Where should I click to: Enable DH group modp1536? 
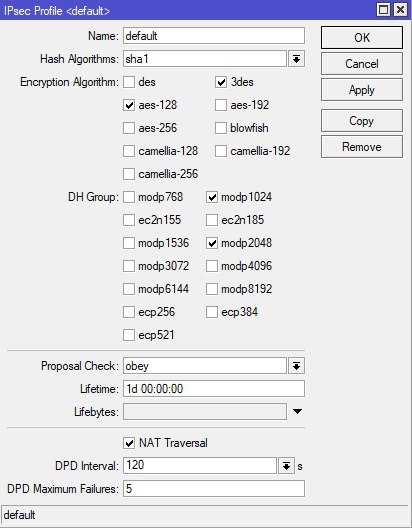[x=129, y=243]
